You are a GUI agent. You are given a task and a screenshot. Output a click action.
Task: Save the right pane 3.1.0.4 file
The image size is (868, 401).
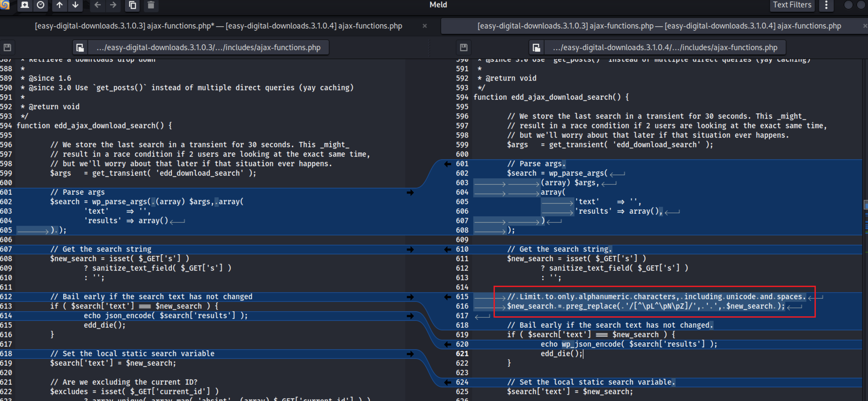tap(464, 47)
